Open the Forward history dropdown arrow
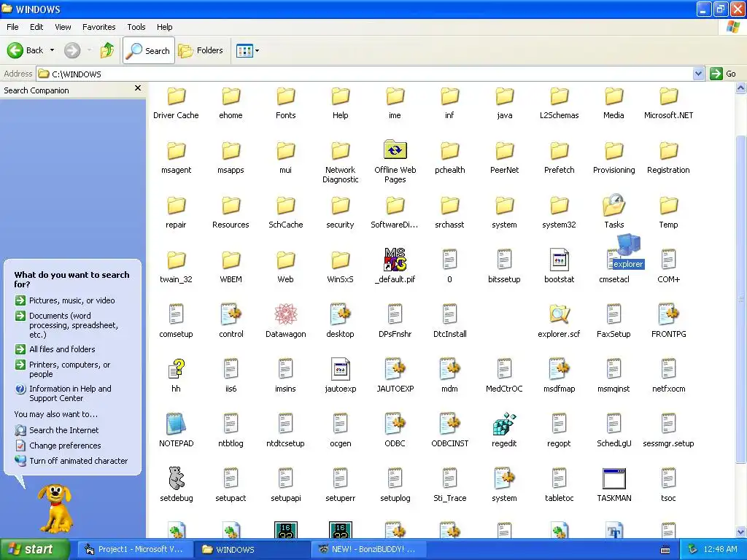 click(x=89, y=50)
